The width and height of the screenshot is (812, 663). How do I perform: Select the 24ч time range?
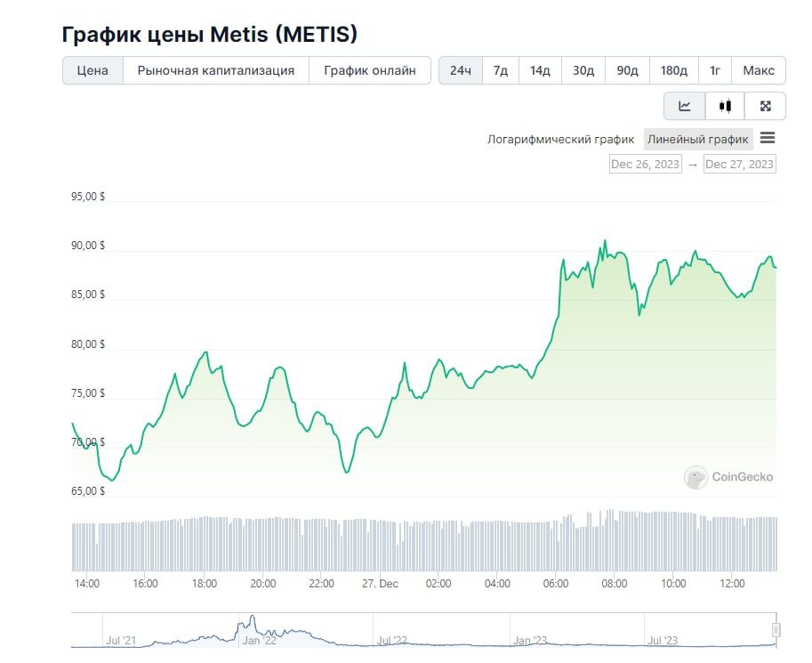pyautogui.click(x=461, y=70)
